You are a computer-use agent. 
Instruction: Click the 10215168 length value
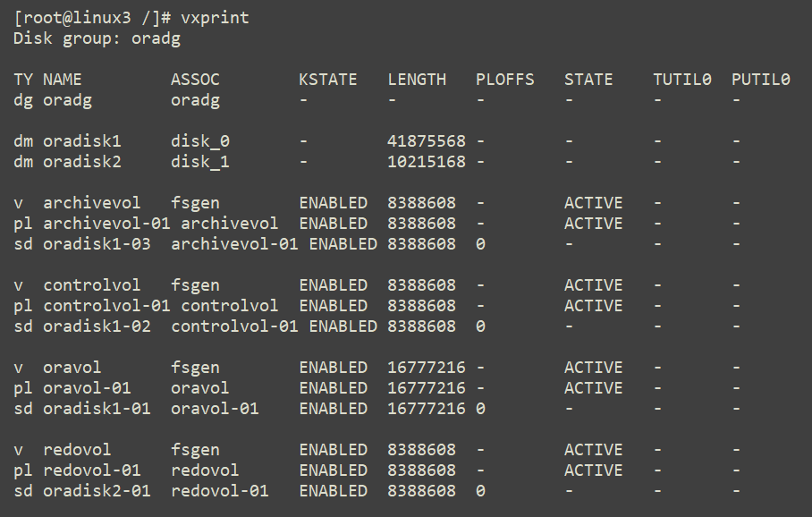[427, 162]
